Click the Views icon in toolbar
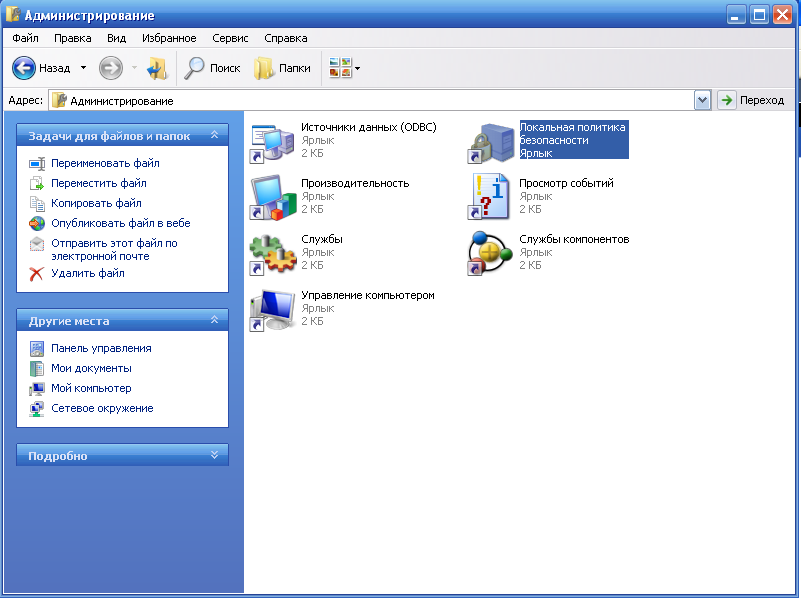This screenshot has width=801, height=598. pos(340,68)
